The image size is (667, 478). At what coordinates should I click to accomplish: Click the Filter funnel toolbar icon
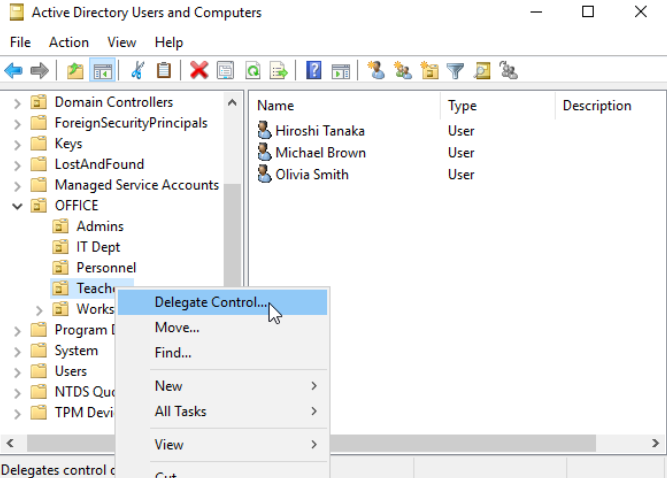click(456, 71)
